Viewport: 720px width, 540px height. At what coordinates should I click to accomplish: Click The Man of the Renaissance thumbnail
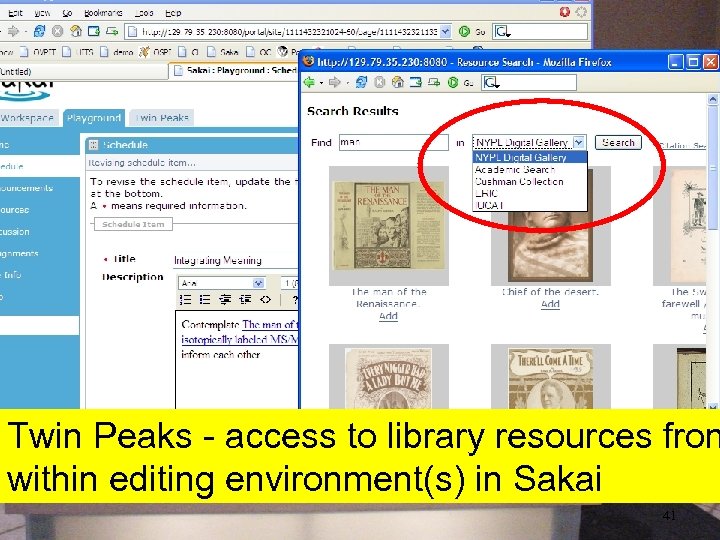coord(389,226)
